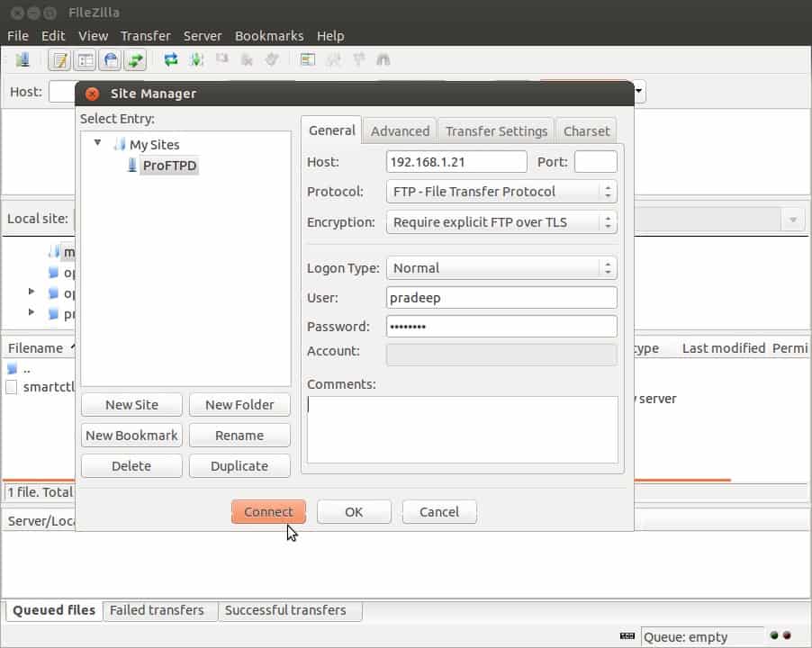Confirm with the OK button
This screenshot has width=812, height=648.
tap(354, 512)
